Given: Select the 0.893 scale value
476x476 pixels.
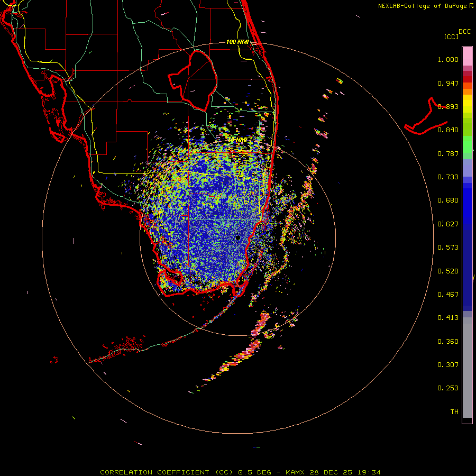Looking at the screenshot, I should pos(448,106).
